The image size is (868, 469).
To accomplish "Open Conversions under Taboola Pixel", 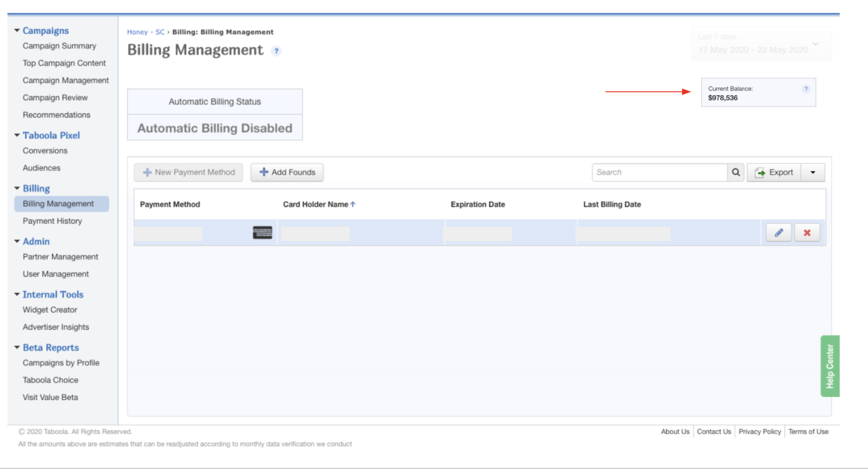I will tap(45, 151).
